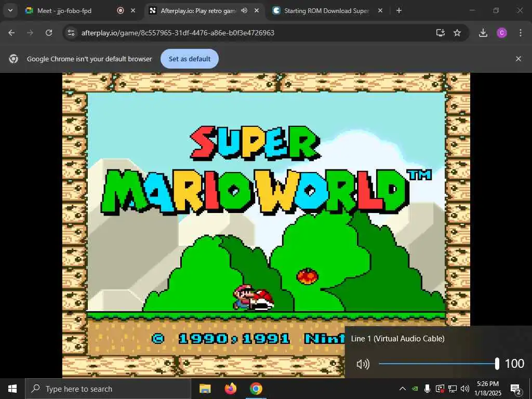Reload the Afterplay page
The height and width of the screenshot is (399, 532).
pyautogui.click(x=49, y=33)
